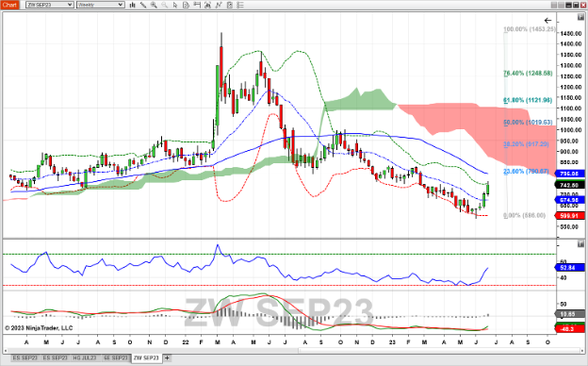Select the 38.20% (917.29) Fibonacci label
Screen dimensions: 588x366
526,143
